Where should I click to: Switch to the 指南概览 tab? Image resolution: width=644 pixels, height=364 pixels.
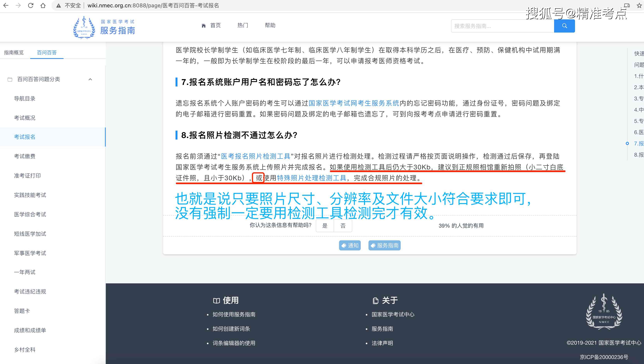click(14, 52)
